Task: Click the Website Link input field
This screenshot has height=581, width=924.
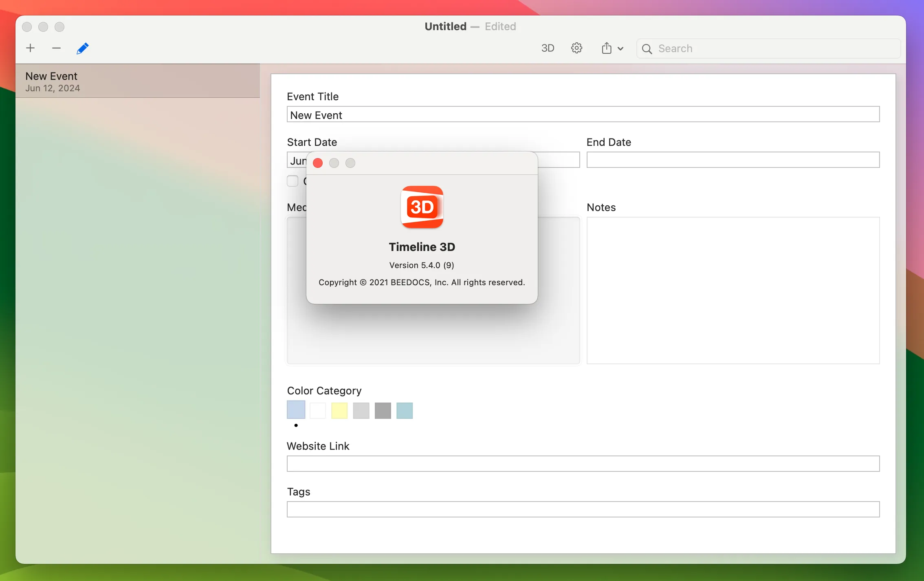Action: (x=583, y=464)
